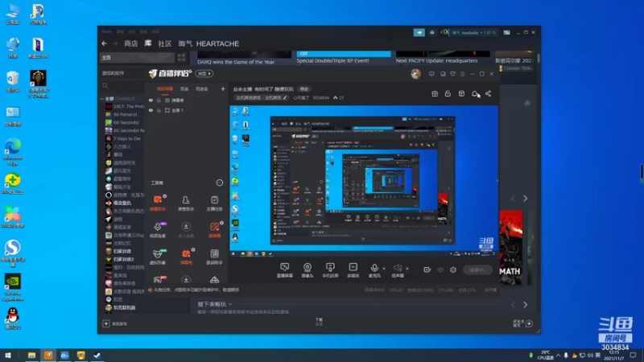Click the mode switch pill beside app logo

pyautogui.click(x=204, y=74)
